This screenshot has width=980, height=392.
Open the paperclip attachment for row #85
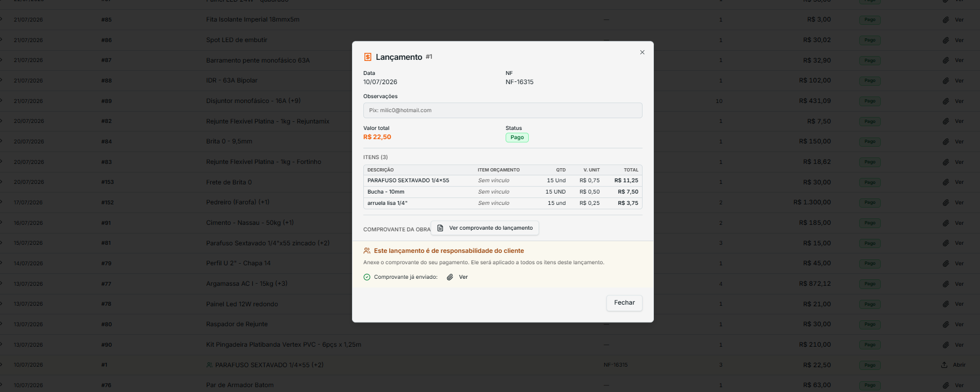tap(953, 20)
